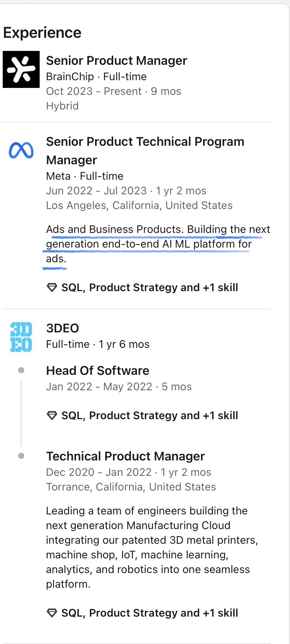This screenshot has width=290, height=644.
Task: Open the 3DEO company name link
Action: (62, 328)
